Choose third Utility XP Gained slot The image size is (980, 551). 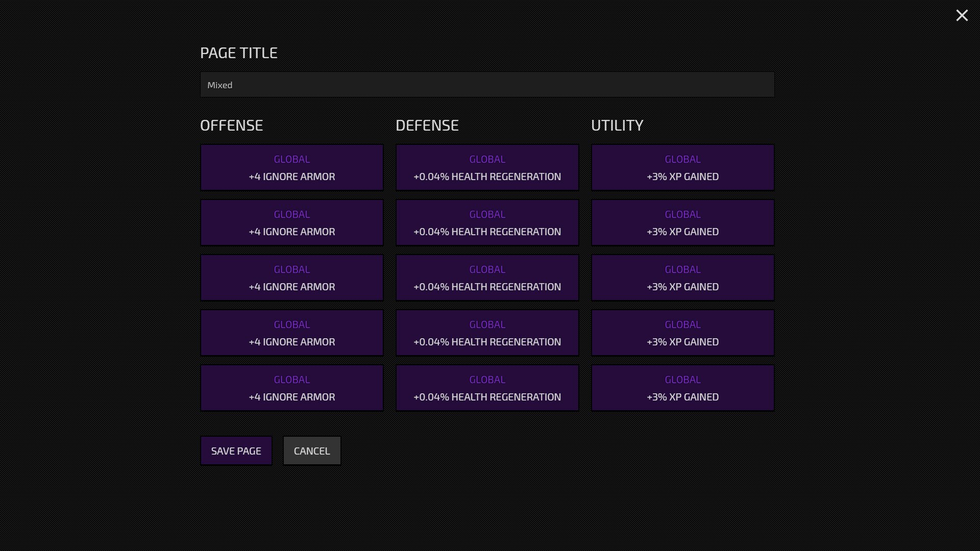click(x=682, y=278)
